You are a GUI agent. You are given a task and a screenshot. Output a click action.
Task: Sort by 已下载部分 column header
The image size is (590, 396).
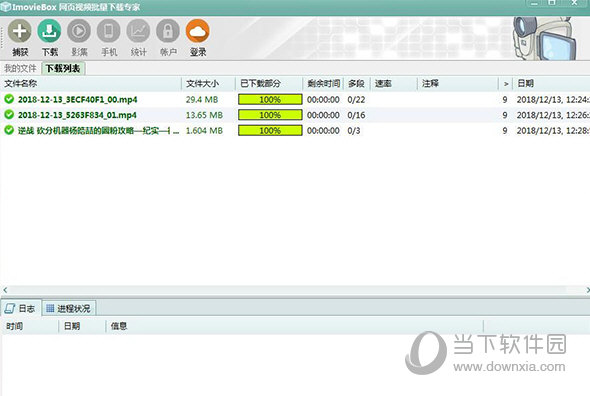(x=269, y=84)
